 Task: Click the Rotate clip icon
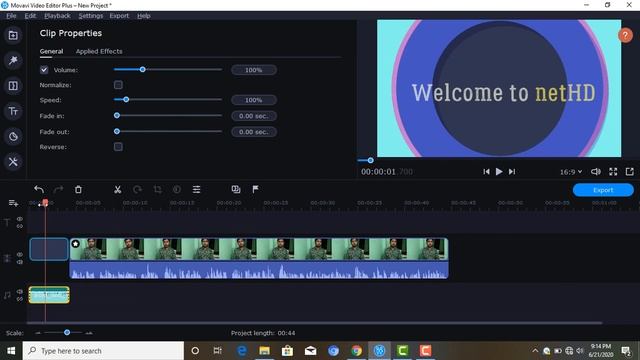(x=138, y=189)
